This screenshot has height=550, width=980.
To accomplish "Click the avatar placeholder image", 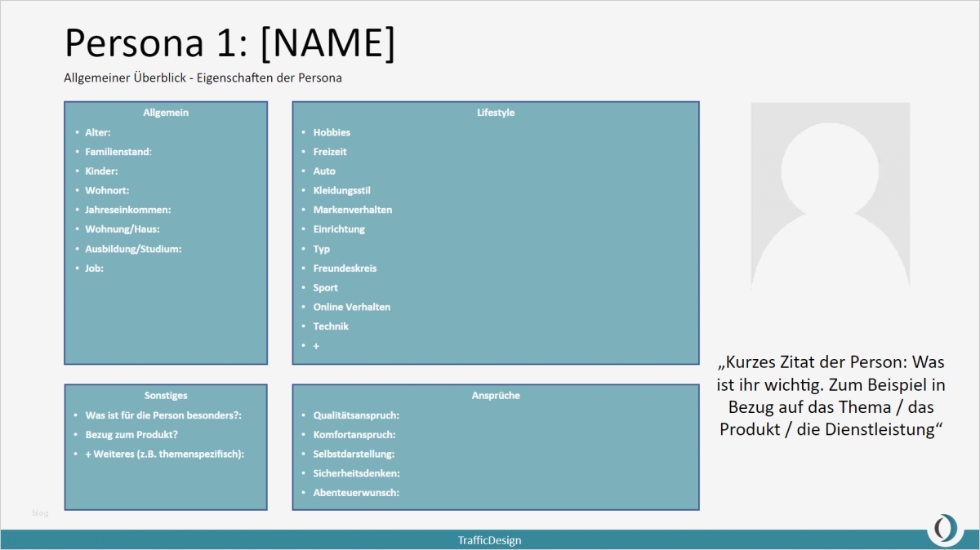I will [830, 197].
